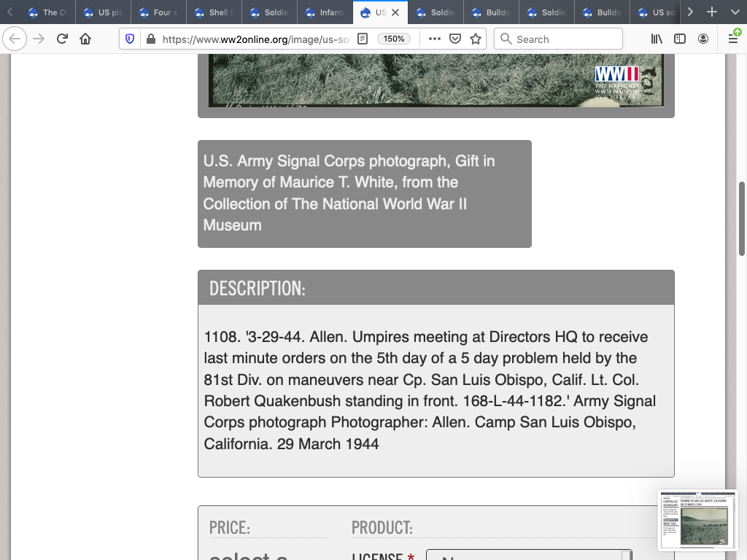Open the hamburger application menu
This screenshot has width=747, height=560.
click(733, 39)
